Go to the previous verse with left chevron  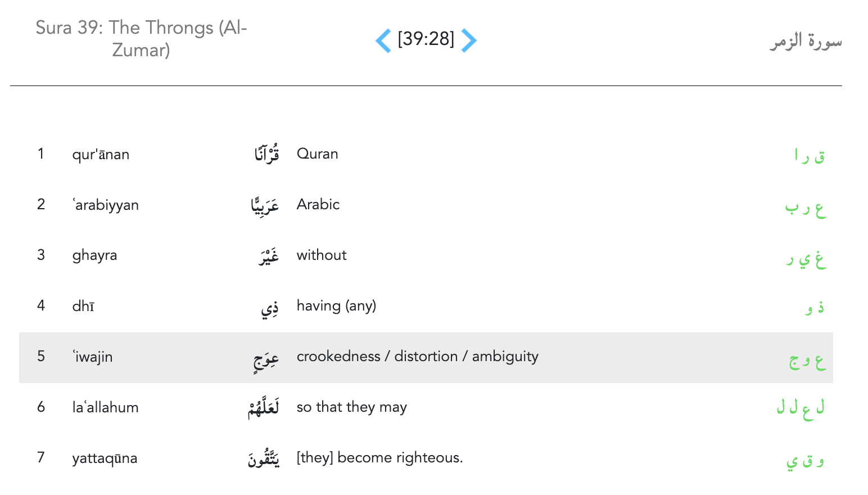tap(383, 40)
